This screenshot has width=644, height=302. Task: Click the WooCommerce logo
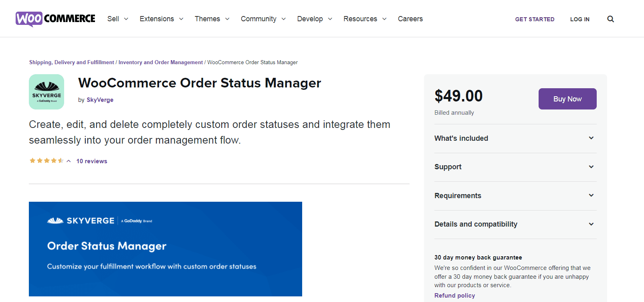pos(55,19)
